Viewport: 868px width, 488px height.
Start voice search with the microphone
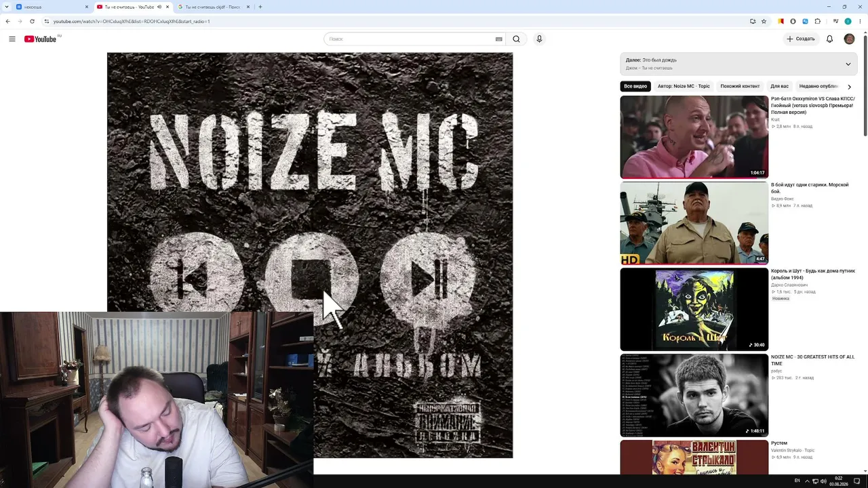[x=539, y=39]
